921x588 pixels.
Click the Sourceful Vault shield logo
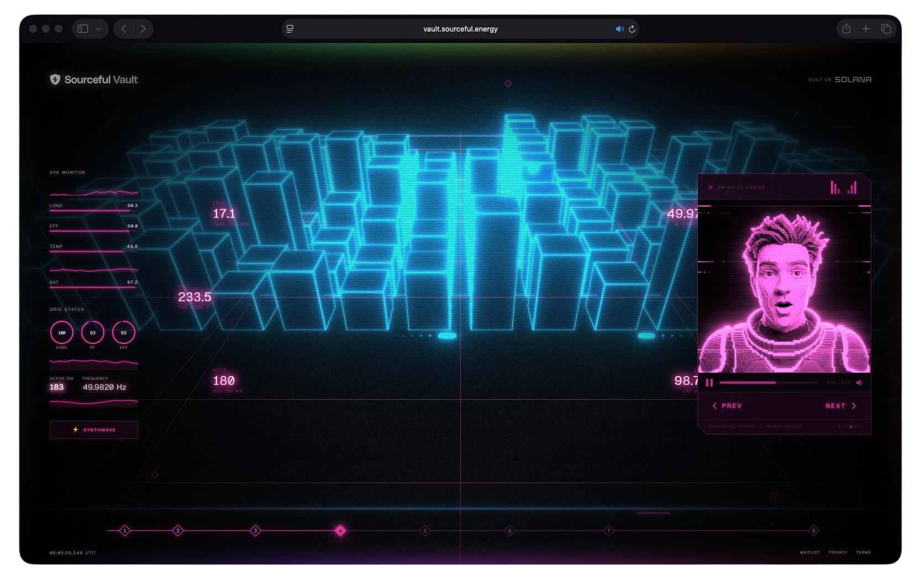[55, 80]
